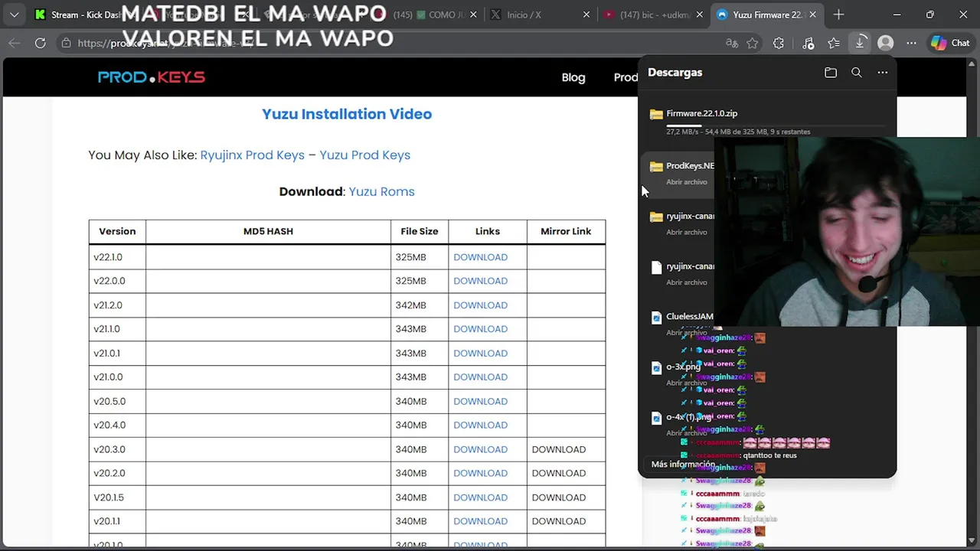Open the Copilot Chat button

950,44
